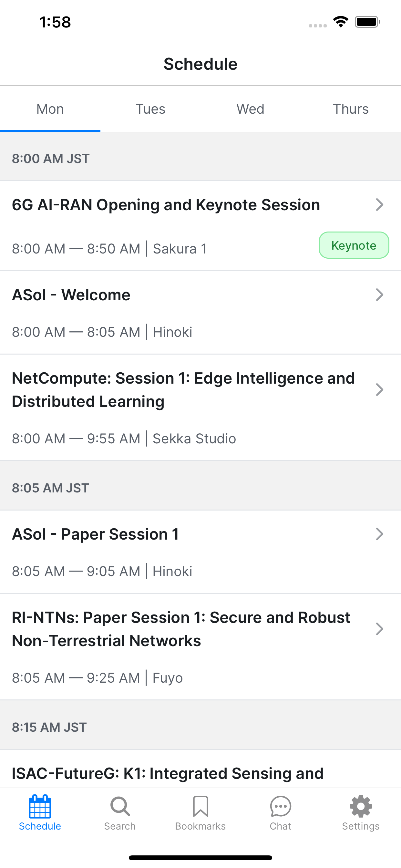Tap the green Keynote badge
The width and height of the screenshot is (401, 868).
point(354,245)
